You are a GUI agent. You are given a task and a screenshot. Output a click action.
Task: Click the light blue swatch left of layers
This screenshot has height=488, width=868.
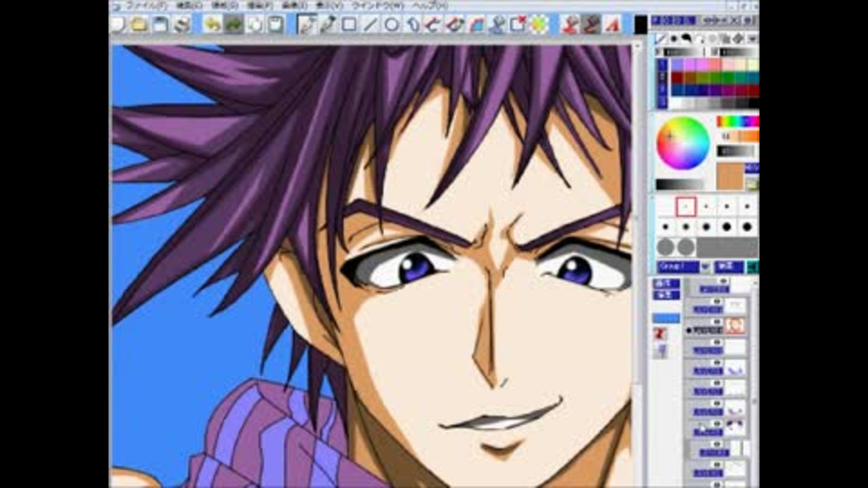pos(666,318)
